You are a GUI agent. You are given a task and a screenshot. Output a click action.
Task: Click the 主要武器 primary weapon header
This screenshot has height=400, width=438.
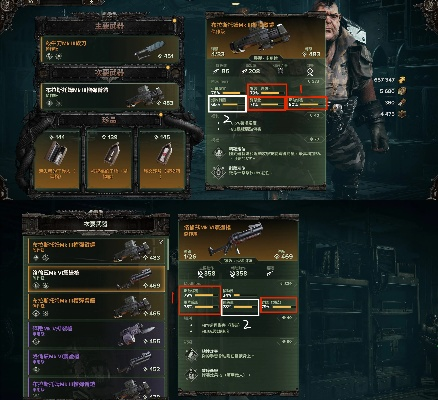[110, 26]
